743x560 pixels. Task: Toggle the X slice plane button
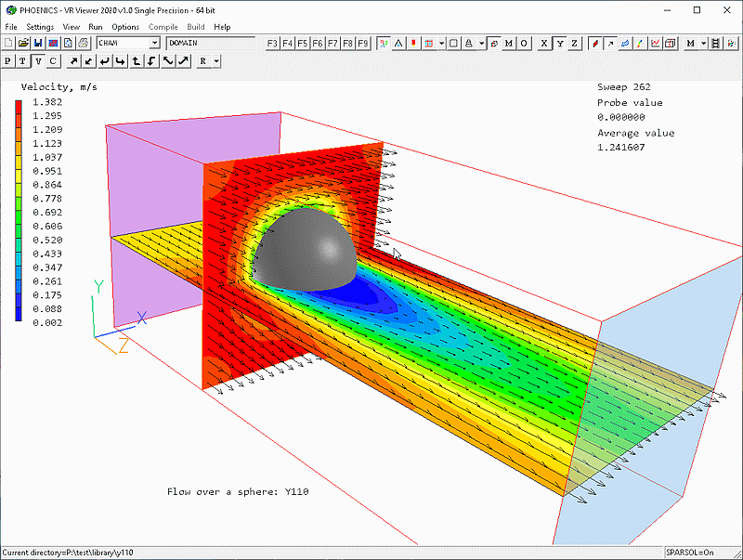(x=544, y=43)
